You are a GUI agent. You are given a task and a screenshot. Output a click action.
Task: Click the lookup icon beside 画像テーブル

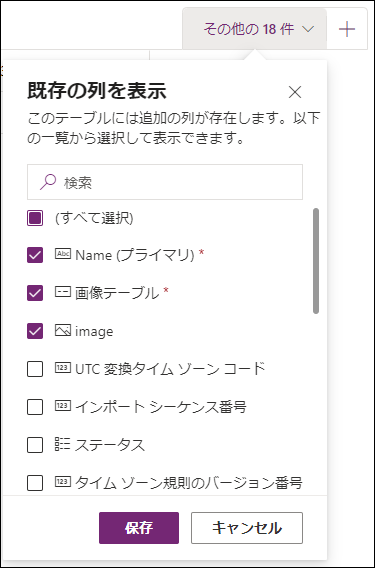point(63,292)
